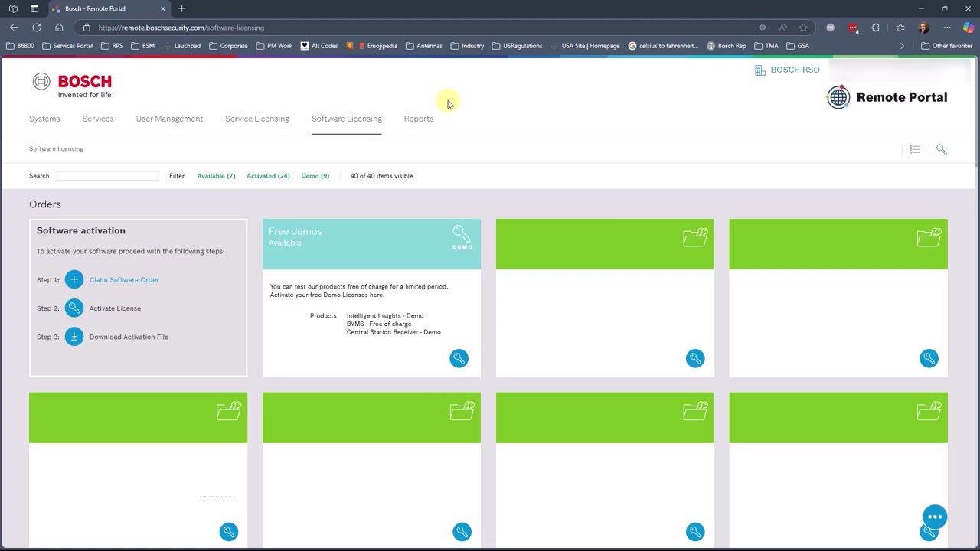The image size is (980, 551).
Task: Toggle the Activated (24) filter
Action: 268,176
